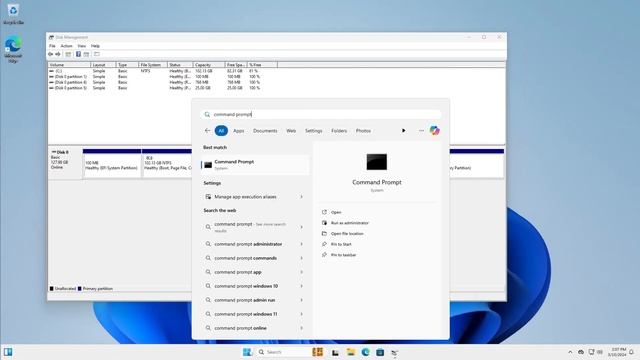The image size is (640, 360).
Task: Click the Capacity column header
Action: 209,65
